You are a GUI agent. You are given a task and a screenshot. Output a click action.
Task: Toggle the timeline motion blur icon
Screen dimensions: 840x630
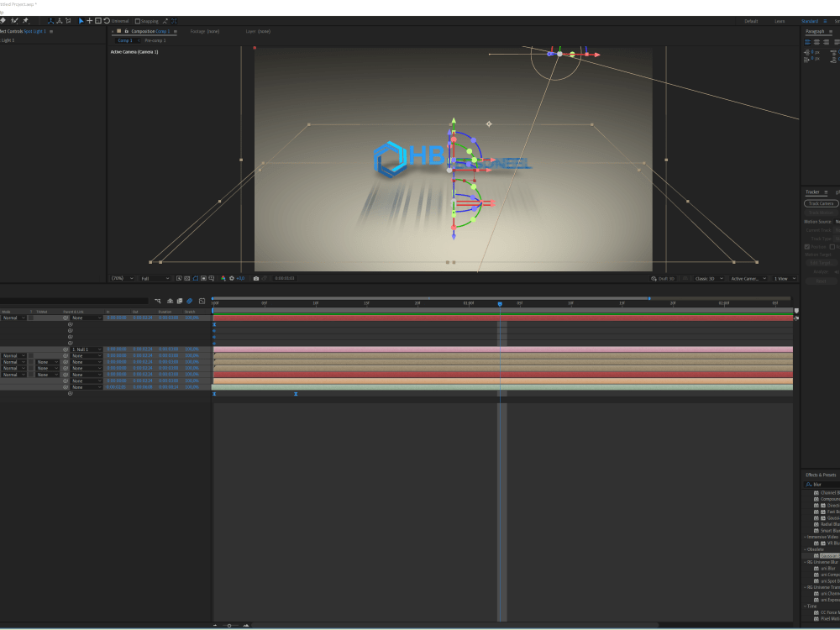[x=190, y=301]
